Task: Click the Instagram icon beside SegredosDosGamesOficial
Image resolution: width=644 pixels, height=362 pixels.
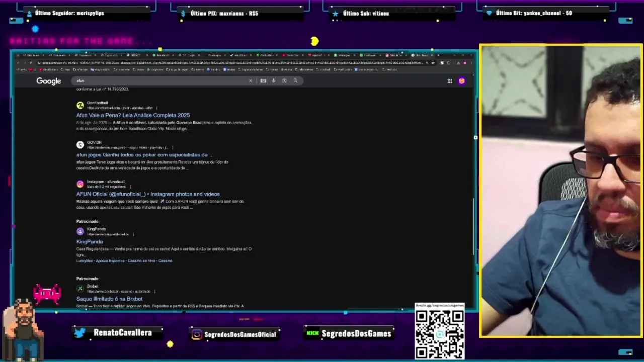Action: click(x=197, y=334)
